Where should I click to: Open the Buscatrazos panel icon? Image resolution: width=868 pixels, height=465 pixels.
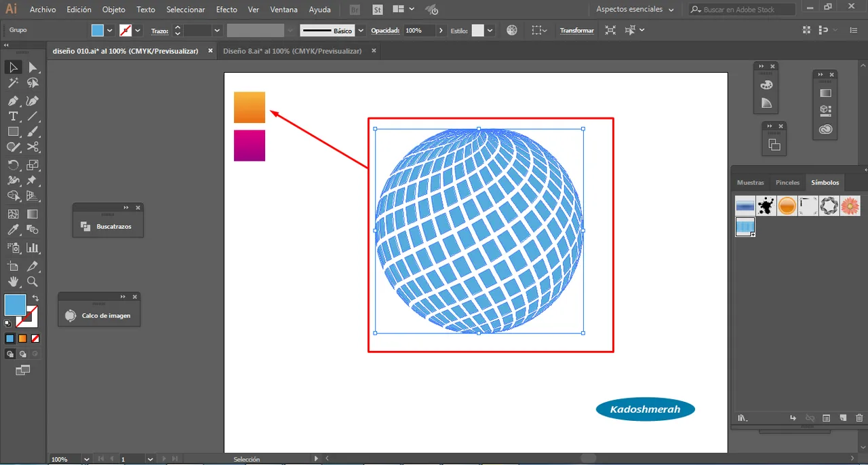pyautogui.click(x=85, y=226)
